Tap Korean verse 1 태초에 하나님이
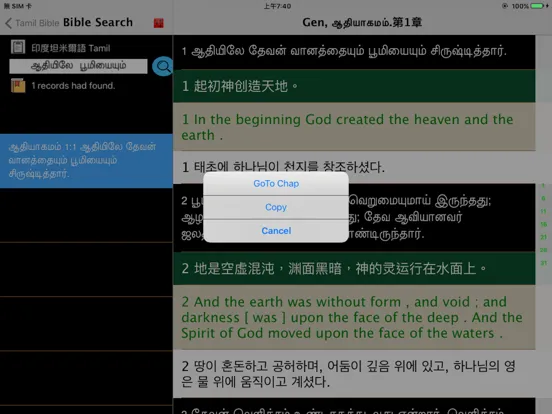The height and width of the screenshot is (414, 552). click(354, 167)
